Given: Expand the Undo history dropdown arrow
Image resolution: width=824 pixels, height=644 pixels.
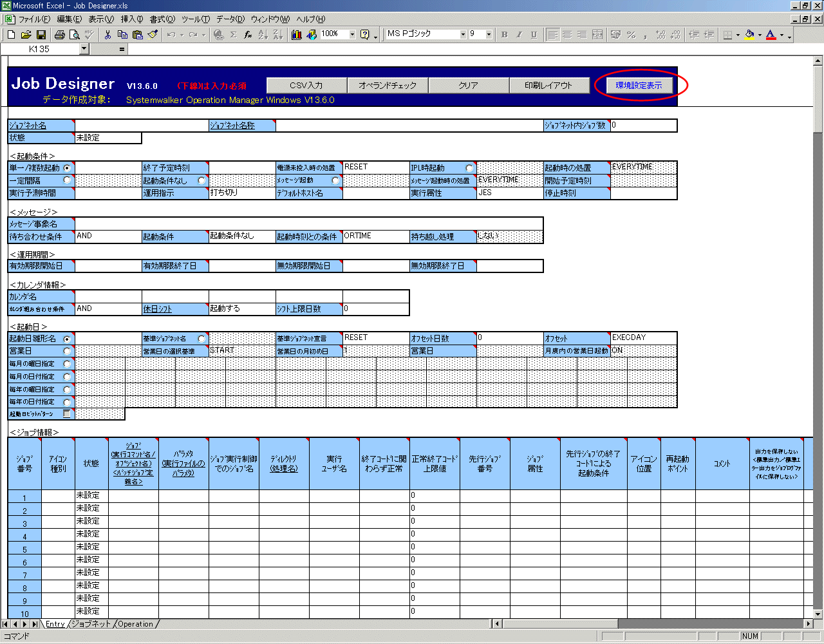Looking at the screenshot, I should coord(182,35).
